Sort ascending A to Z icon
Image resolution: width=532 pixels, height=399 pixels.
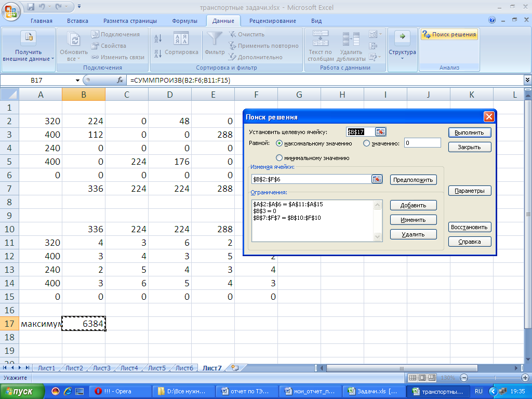[x=158, y=38]
